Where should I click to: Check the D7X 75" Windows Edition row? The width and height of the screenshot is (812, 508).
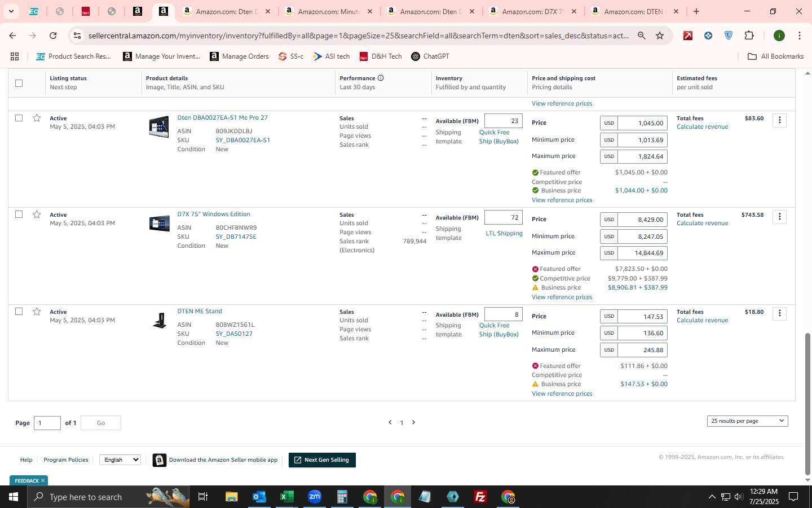pyautogui.click(x=19, y=214)
